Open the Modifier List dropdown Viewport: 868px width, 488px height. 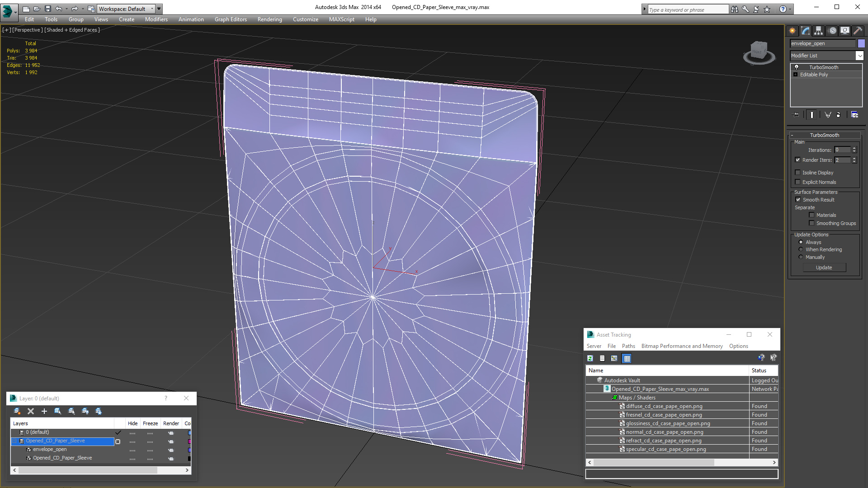coord(859,56)
